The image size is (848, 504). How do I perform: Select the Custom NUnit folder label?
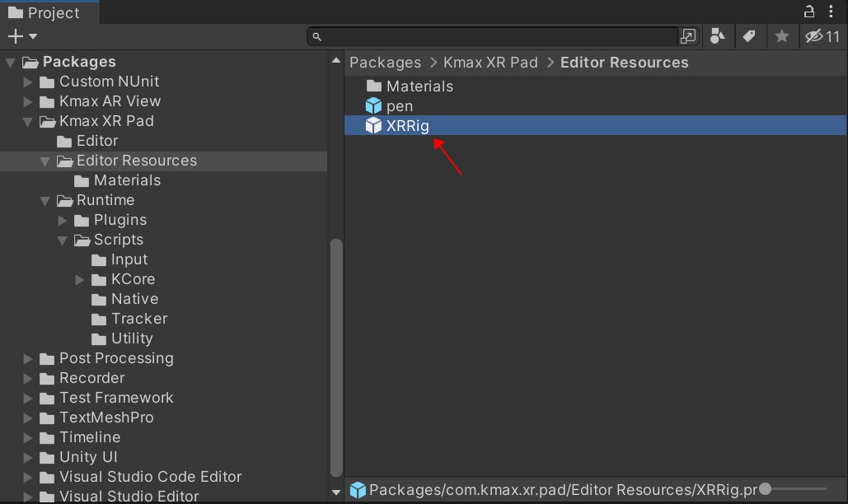pyautogui.click(x=109, y=82)
